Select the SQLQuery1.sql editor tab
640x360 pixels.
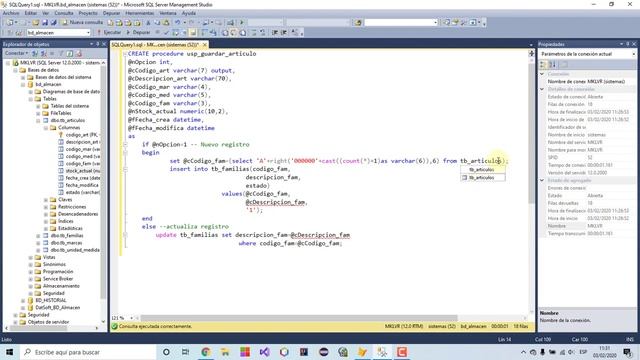155,44
